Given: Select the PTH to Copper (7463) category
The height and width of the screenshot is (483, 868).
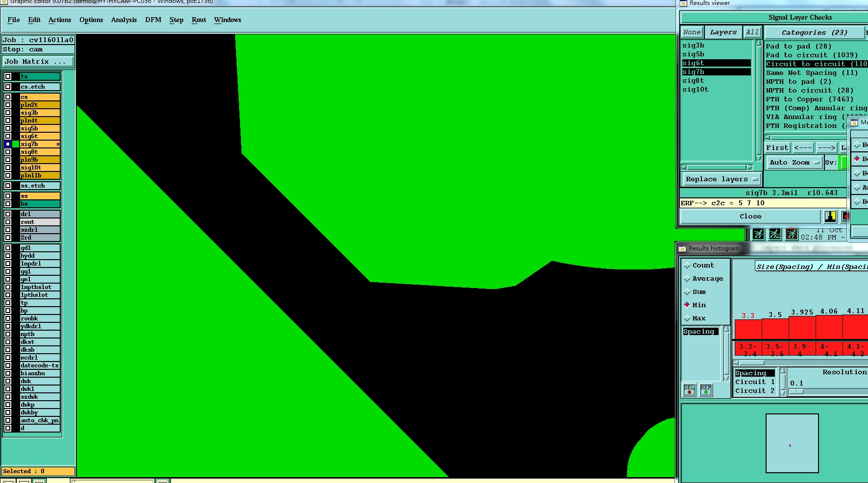Looking at the screenshot, I should 809,99.
